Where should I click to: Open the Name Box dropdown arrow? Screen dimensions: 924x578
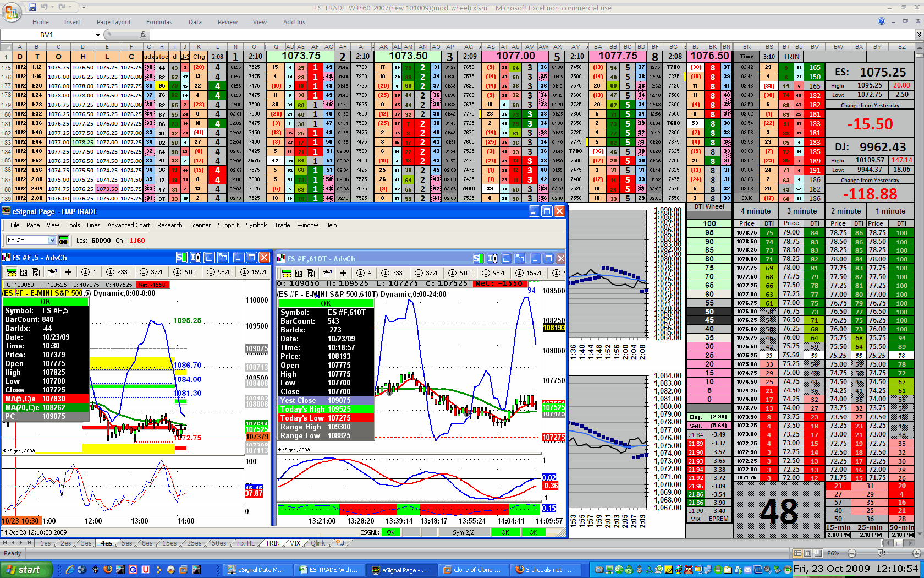click(98, 35)
